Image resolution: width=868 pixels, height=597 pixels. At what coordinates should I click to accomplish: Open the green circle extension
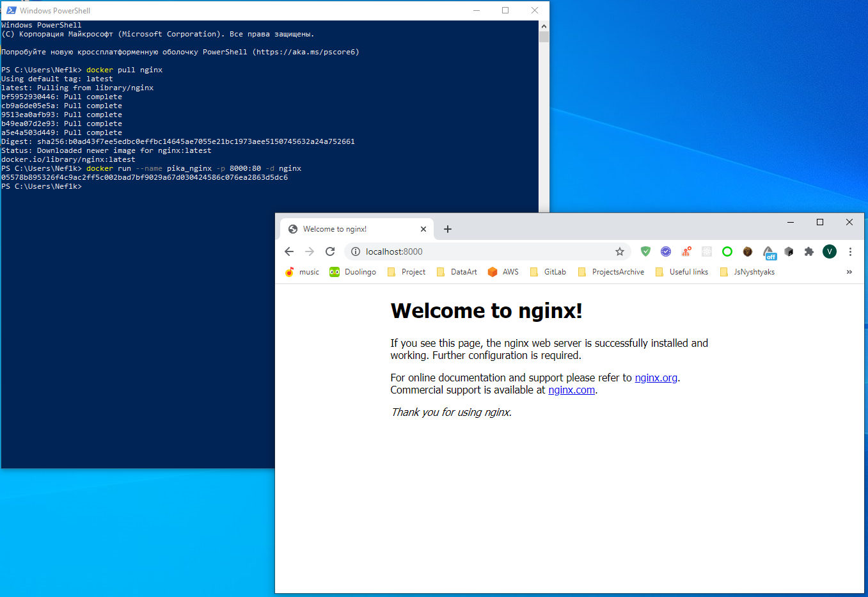pyautogui.click(x=727, y=251)
